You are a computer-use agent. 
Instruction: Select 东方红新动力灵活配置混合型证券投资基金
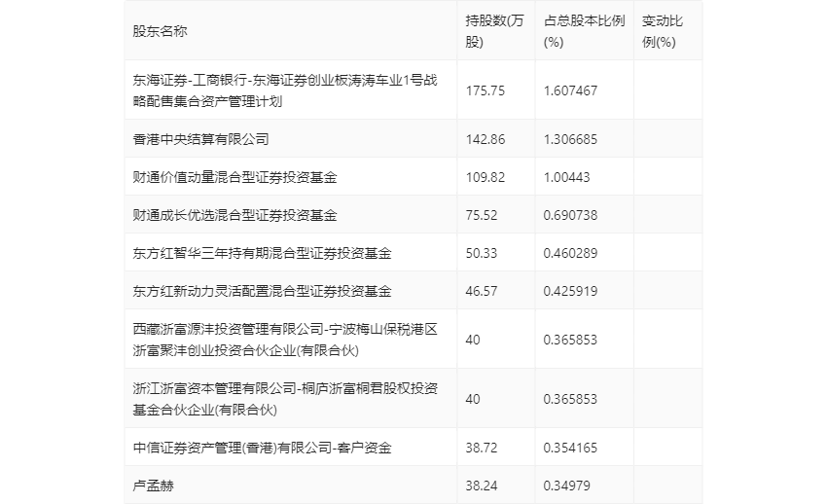(x=262, y=291)
